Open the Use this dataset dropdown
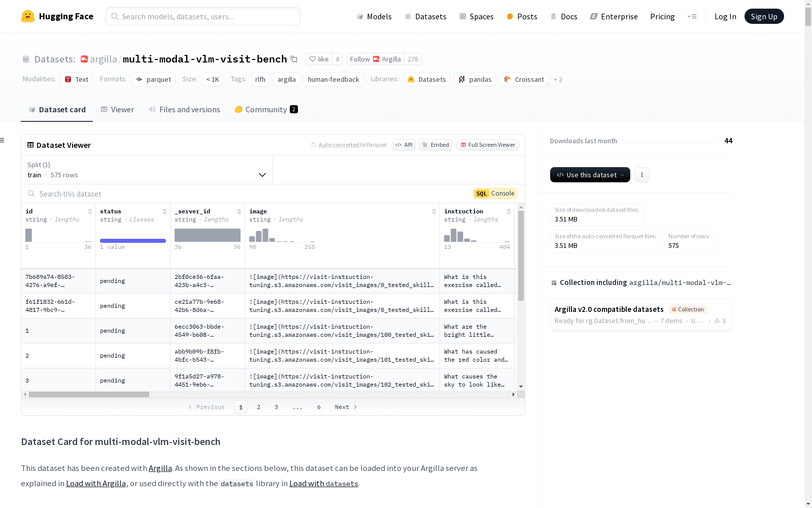Image resolution: width=812 pixels, height=508 pixels. click(590, 175)
